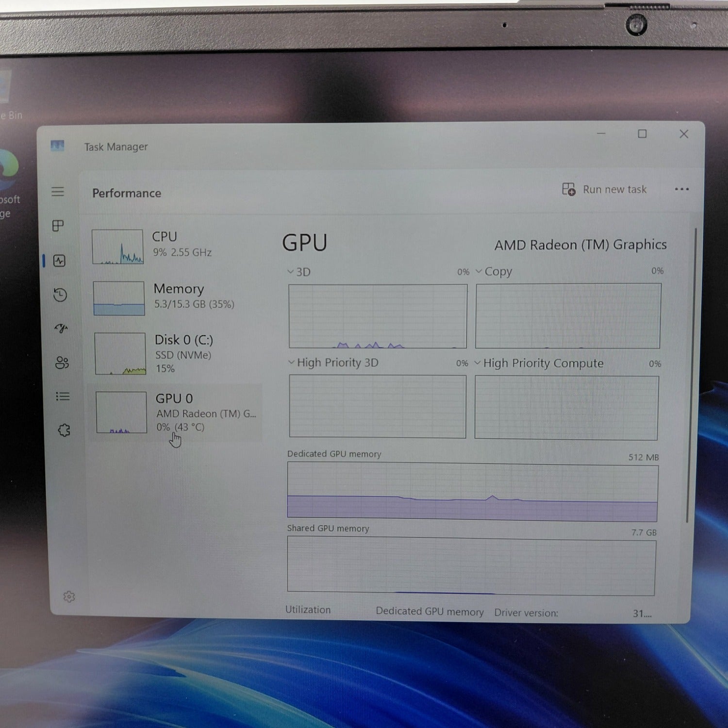Expand the High Priority 3D dropdown
Screen dimensions: 728x728
[292, 363]
